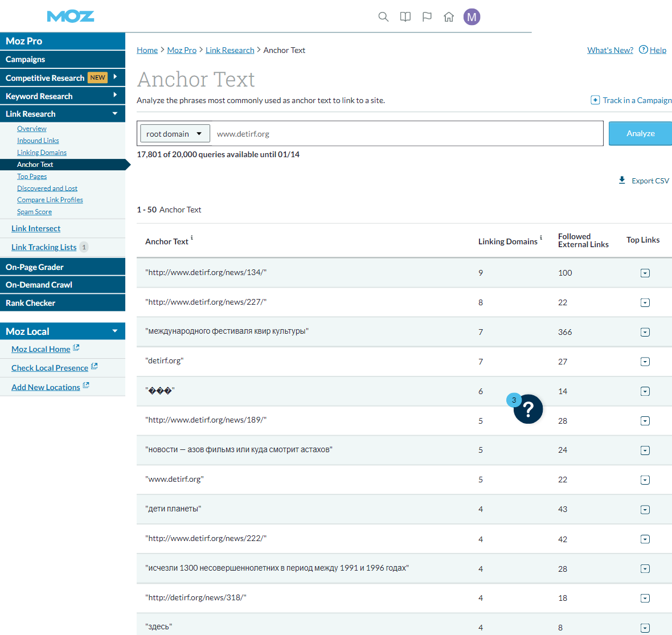This screenshot has width=672, height=635.
Task: Expand the Keyword Research menu arrow
Action: pyautogui.click(x=115, y=96)
